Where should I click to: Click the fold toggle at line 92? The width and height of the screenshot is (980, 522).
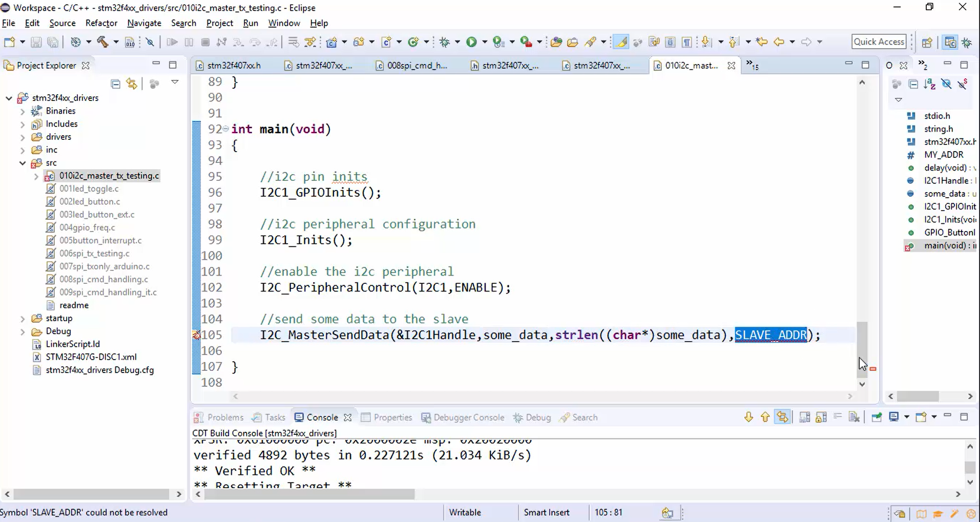tap(225, 129)
